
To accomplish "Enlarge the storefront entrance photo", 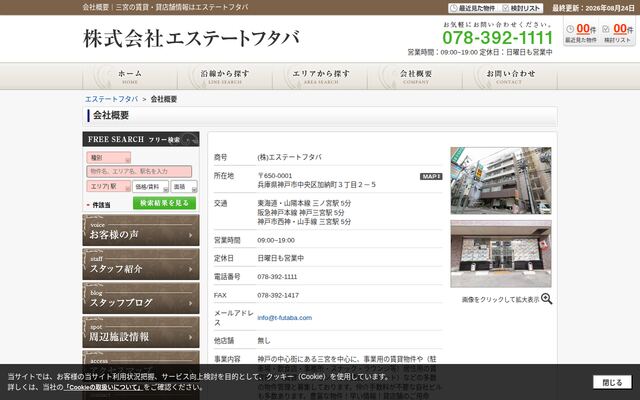I will [501, 254].
